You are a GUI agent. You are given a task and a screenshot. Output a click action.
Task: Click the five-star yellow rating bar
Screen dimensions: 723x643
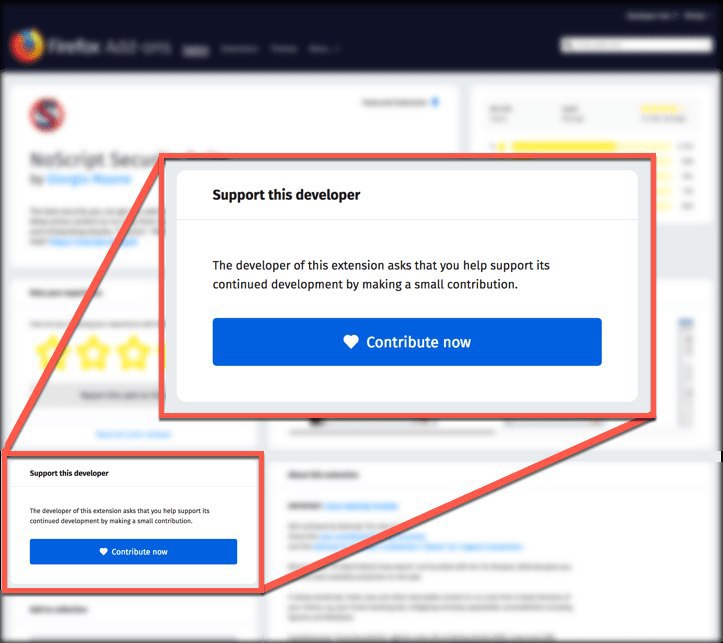pyautogui.click(x=590, y=147)
